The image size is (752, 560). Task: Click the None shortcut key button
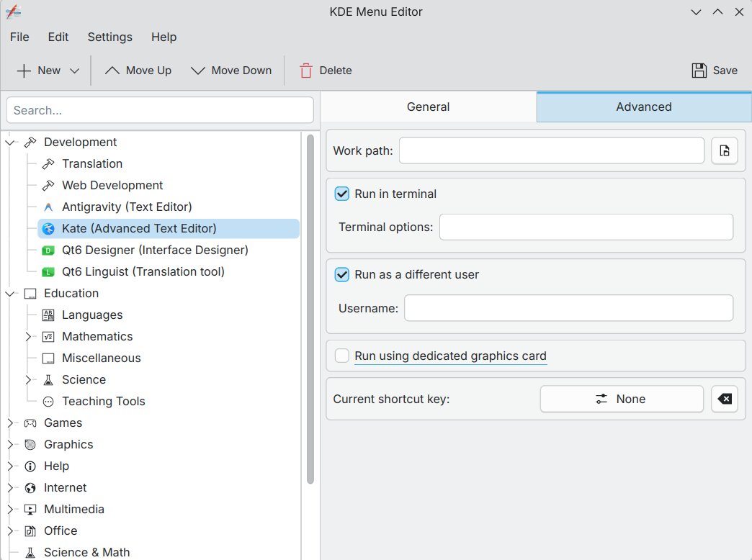tap(622, 399)
